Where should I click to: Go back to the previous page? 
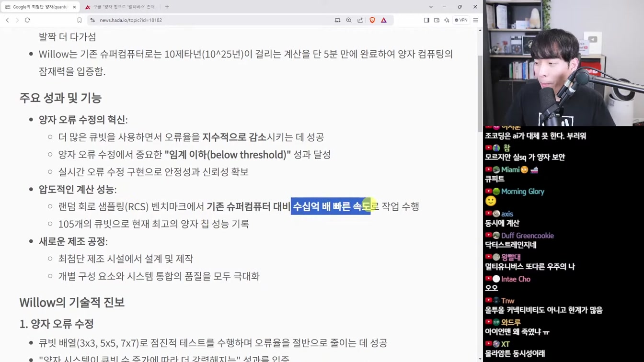point(7,20)
